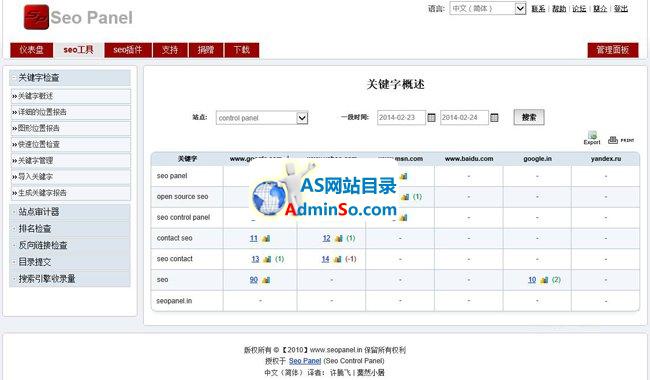Image resolution: width=650 pixels, height=380 pixels.
Task: Go to the 支持 tab
Action: coord(170,50)
